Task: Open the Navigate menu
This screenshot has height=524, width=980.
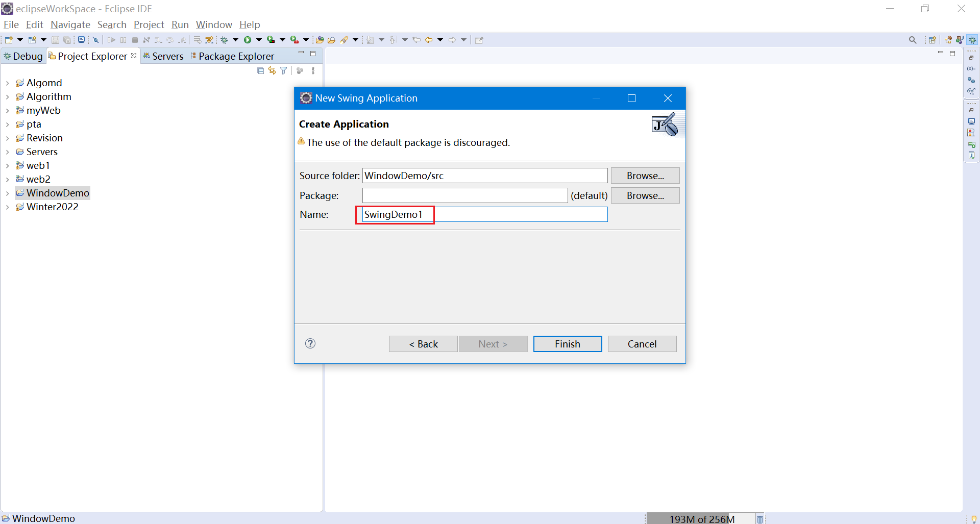Action: coord(70,24)
